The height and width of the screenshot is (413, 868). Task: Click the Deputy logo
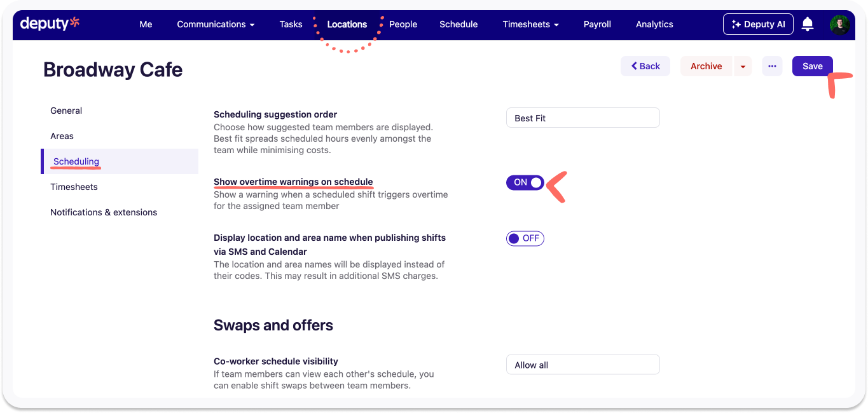(x=50, y=24)
